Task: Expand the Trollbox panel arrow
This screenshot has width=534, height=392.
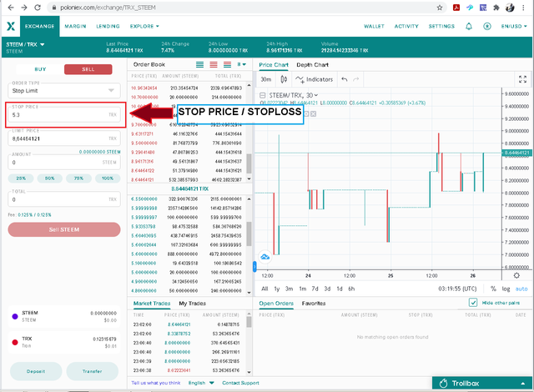Action: coord(522,384)
